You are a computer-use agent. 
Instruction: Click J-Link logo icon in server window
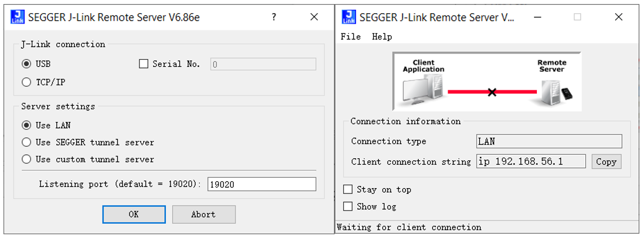[348, 17]
